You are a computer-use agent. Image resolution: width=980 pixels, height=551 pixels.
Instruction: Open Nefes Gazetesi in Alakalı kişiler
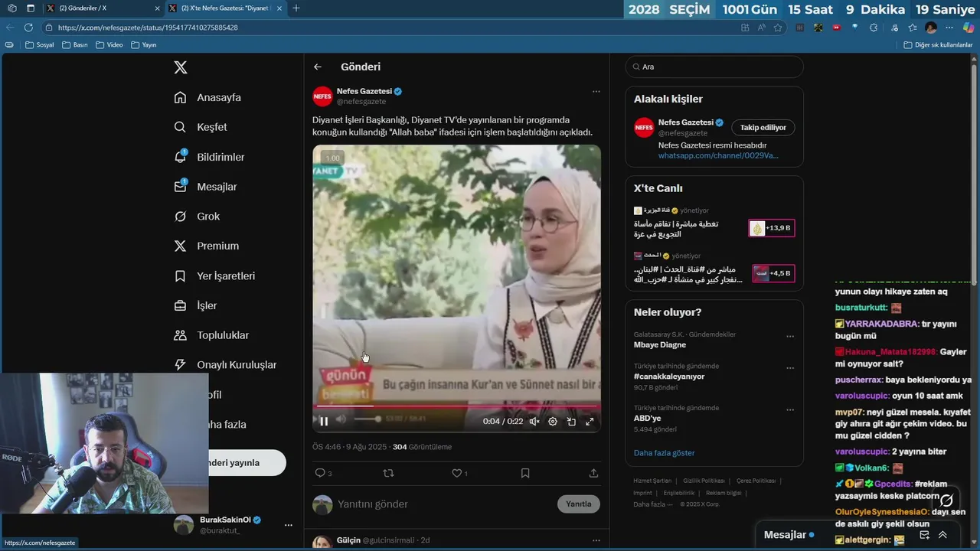685,122
